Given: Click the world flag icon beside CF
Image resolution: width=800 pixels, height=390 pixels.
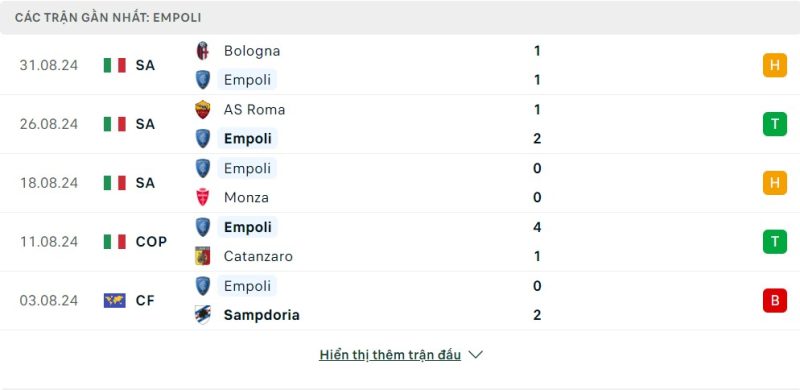Looking at the screenshot, I should 115,300.
